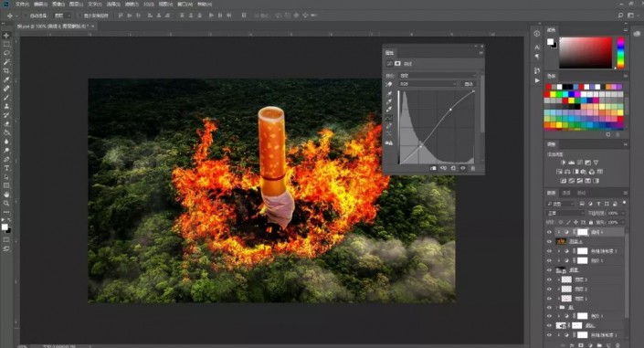644x348 pixels.
Task: Hide the fire layer 图层 4
Action: [x=549, y=241]
